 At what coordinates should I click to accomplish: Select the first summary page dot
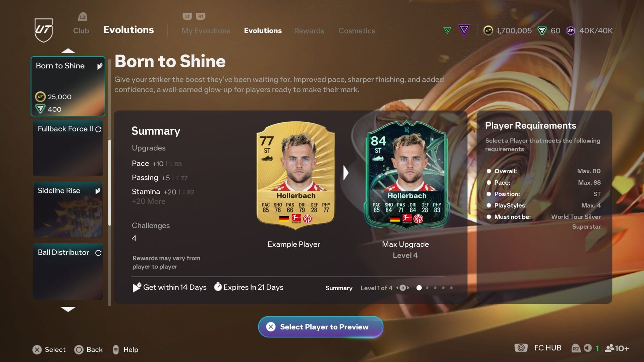pyautogui.click(x=419, y=288)
